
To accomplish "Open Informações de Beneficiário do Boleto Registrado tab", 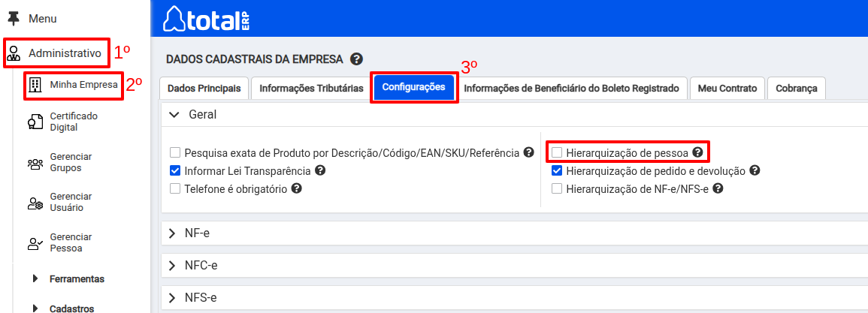I will point(571,89).
